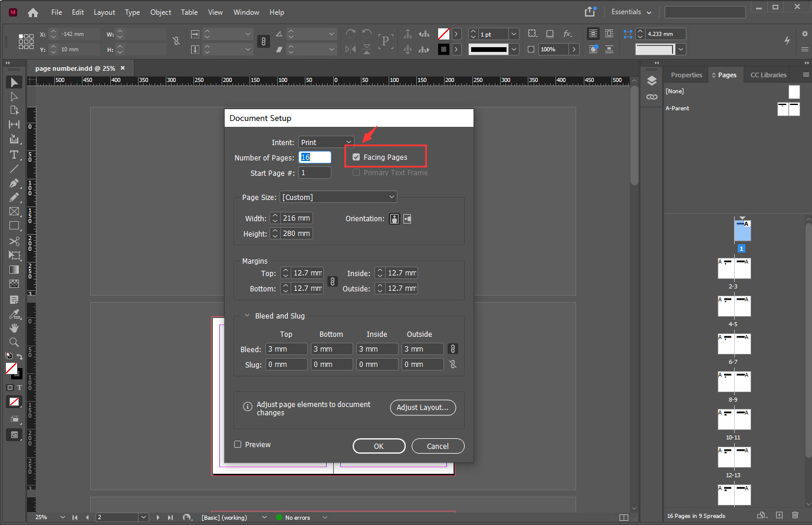
Task: Select the Rectangle tool
Action: (x=14, y=225)
